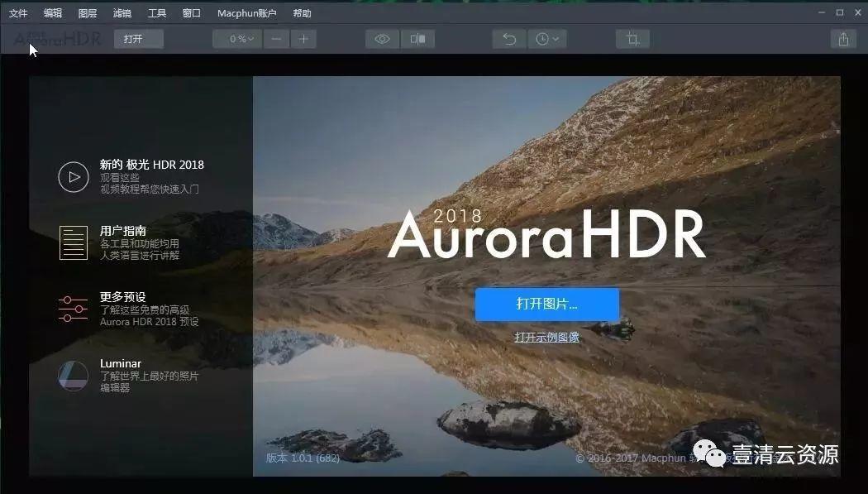Click the 版本 1.0.1 (682) text
Screen dimensions: 868x494
303,458
